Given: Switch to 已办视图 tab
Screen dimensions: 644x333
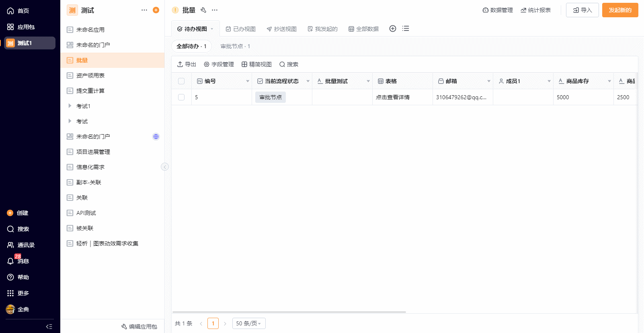Looking at the screenshot, I should click(x=240, y=29).
